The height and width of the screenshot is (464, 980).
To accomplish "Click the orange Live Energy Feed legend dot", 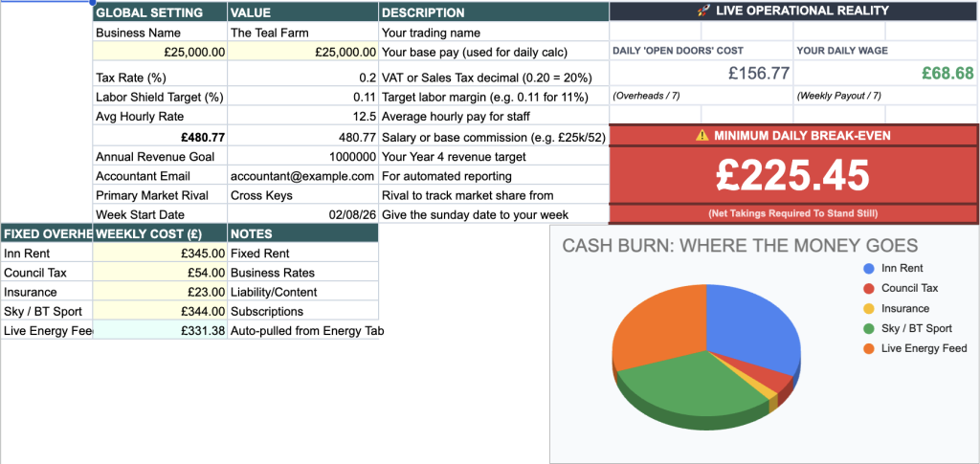I will [868, 349].
